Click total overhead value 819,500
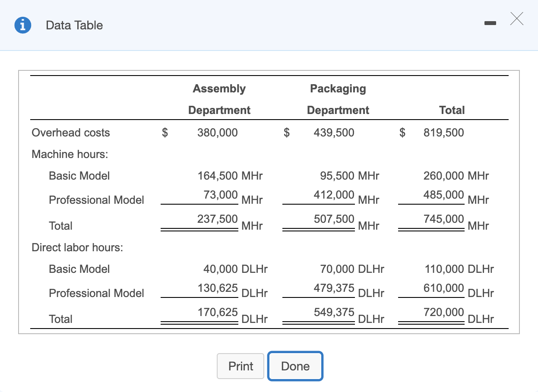Viewport: 538px width, 392px height. [443, 133]
